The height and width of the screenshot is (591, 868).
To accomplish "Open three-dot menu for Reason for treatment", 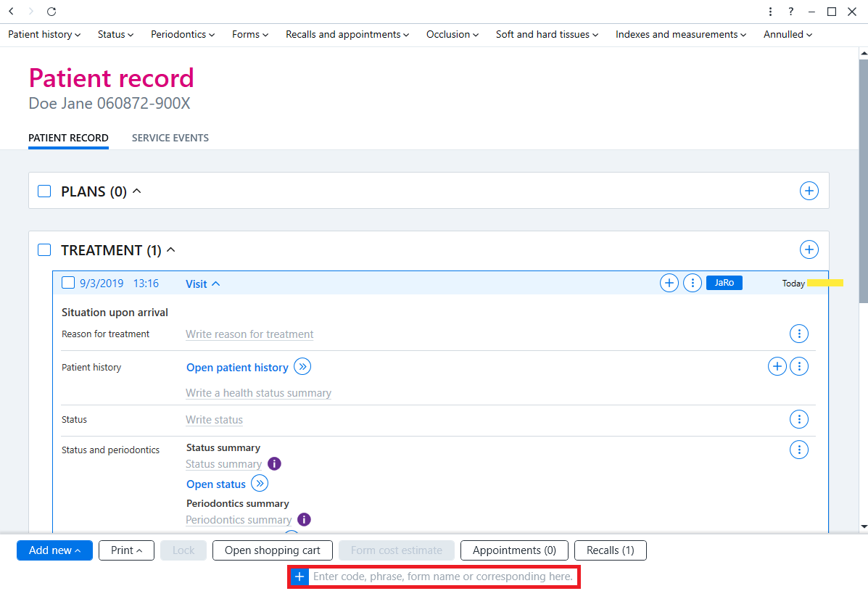I will click(799, 334).
